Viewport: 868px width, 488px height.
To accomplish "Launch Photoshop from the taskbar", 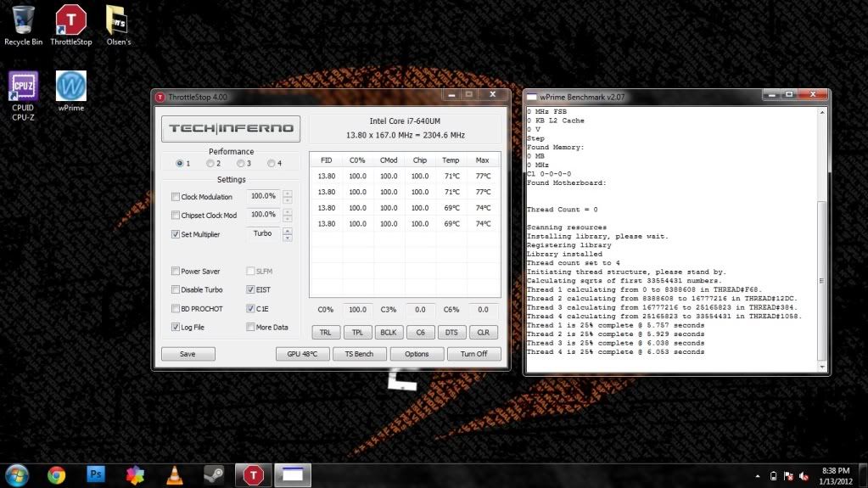I will 96,474.
